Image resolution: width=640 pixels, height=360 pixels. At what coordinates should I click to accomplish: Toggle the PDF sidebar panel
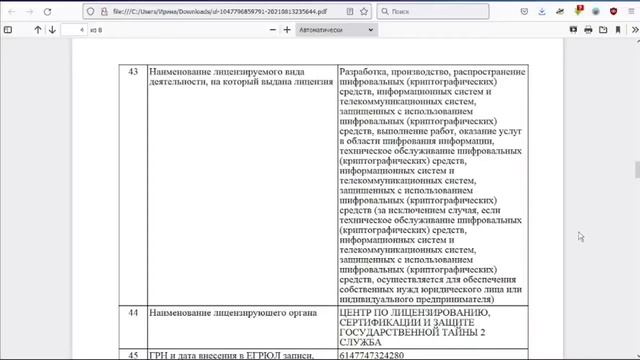8,30
